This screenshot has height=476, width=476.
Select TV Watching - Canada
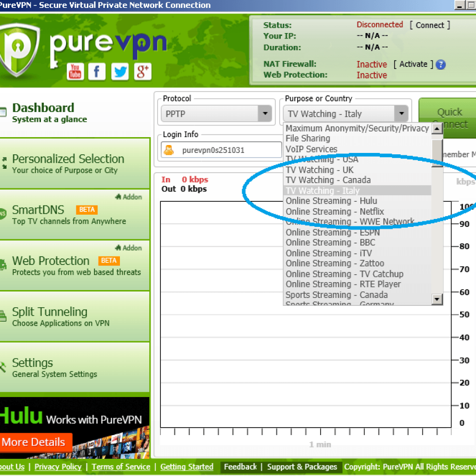tap(357, 180)
